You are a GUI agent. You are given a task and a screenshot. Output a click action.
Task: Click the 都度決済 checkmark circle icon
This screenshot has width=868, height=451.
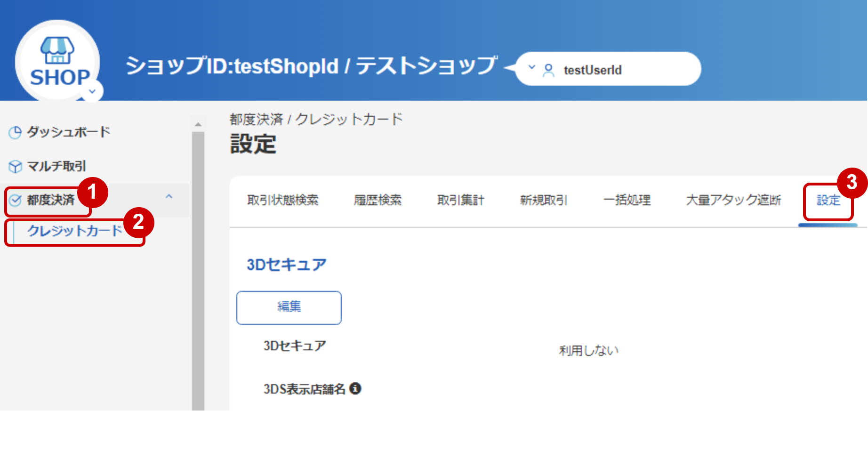point(15,201)
